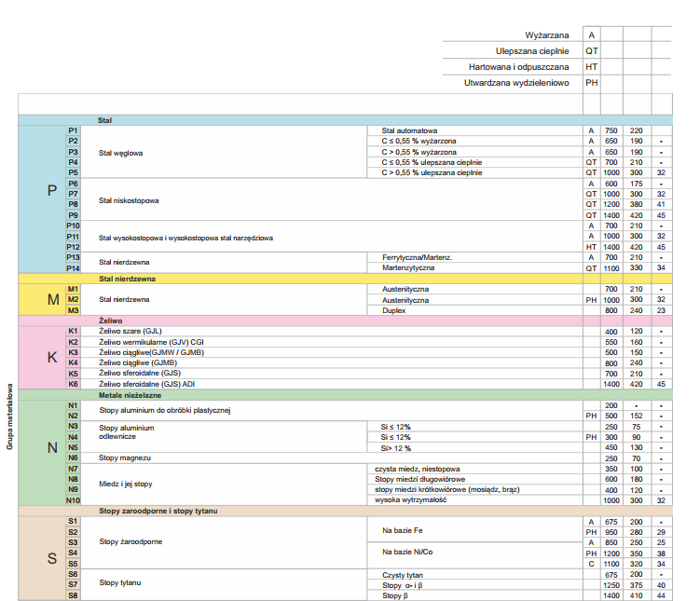Click the P5 material code cell
Viewport: 700px width, 601px height.
coord(74,172)
